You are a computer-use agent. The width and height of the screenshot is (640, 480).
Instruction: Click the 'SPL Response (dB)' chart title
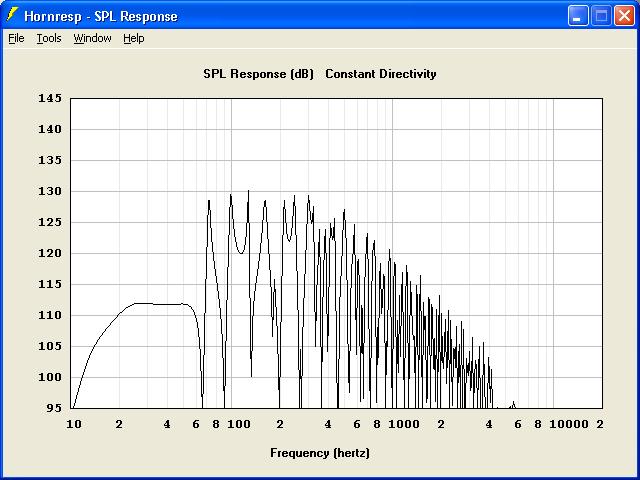pos(258,74)
